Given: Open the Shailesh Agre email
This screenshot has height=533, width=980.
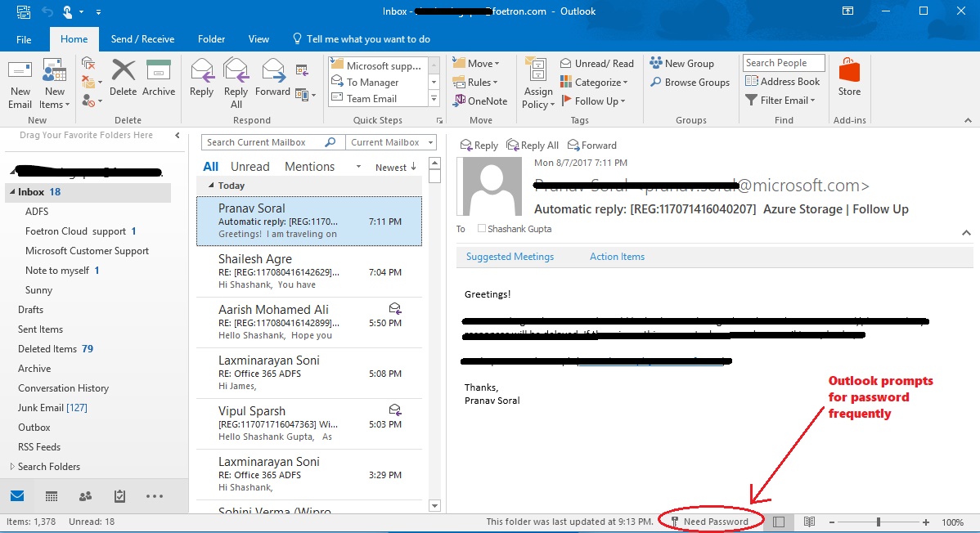Looking at the screenshot, I should pos(309,271).
